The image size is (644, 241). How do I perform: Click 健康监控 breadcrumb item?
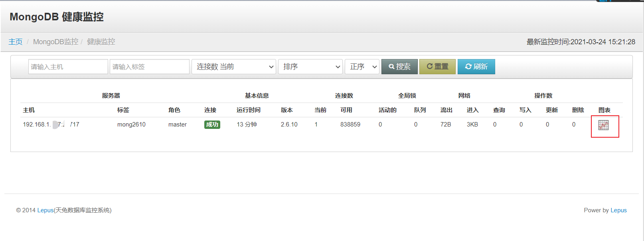[101, 42]
